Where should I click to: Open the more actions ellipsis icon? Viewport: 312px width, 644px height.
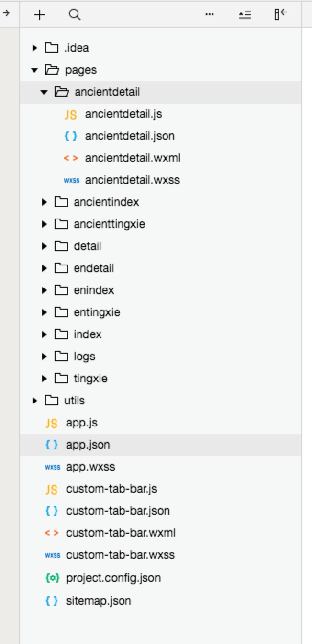pos(209,15)
